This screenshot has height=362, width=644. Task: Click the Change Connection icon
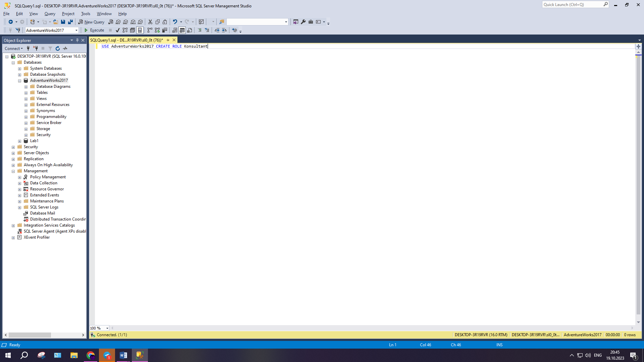pos(18,30)
